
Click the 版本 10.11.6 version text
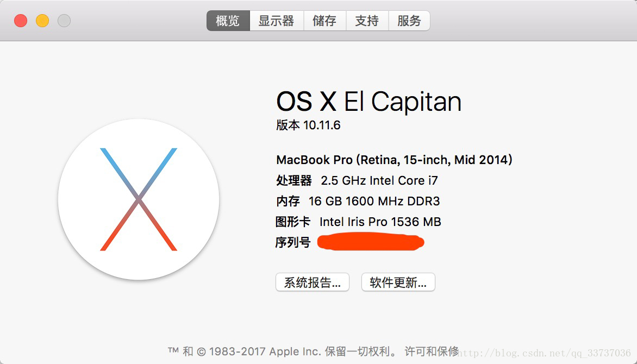308,125
